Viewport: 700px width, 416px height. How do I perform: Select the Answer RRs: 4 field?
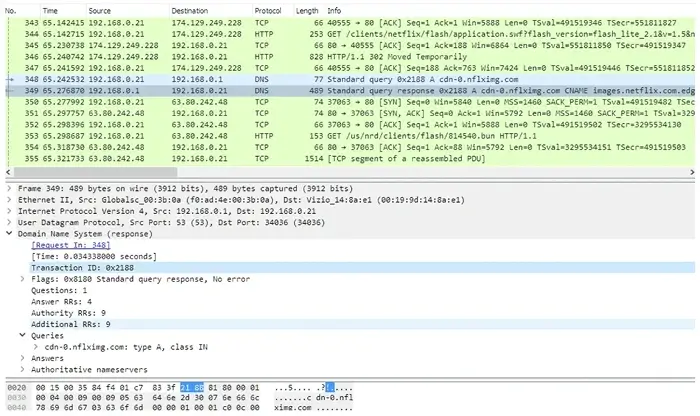tap(61, 302)
